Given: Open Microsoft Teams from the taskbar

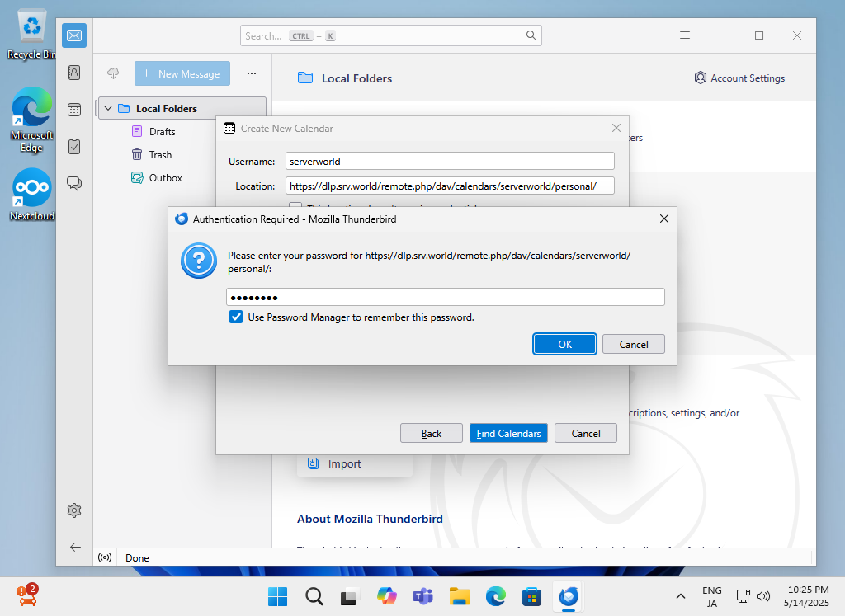Looking at the screenshot, I should click(422, 595).
